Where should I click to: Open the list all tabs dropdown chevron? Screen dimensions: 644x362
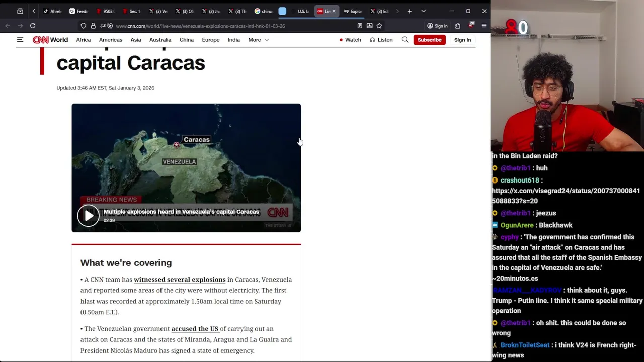coord(423,11)
